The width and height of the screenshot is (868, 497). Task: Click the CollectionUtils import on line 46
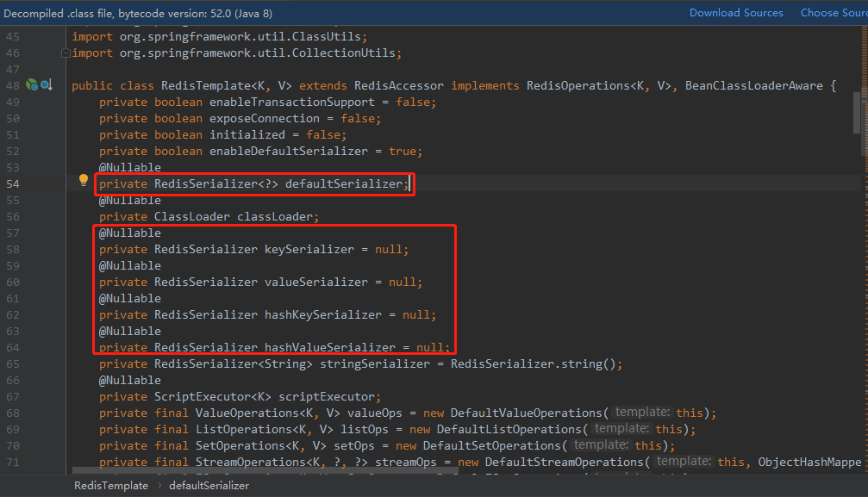pyautogui.click(x=343, y=53)
